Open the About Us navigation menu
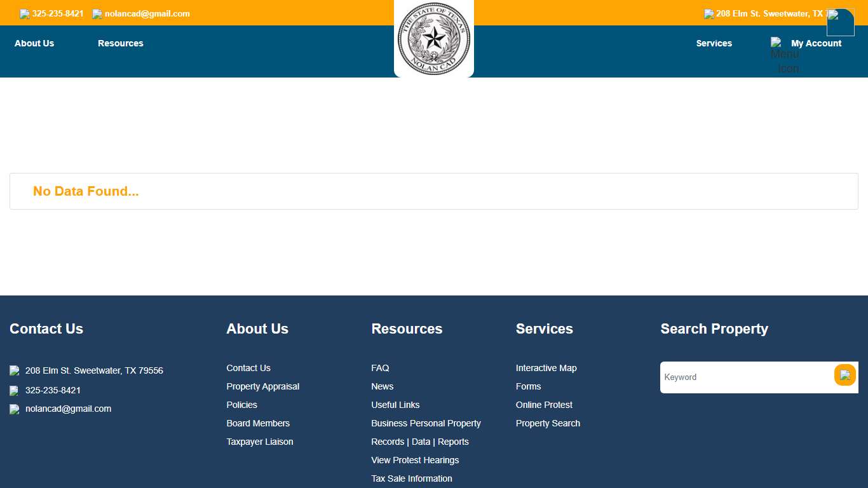868x488 pixels. pos(34,43)
